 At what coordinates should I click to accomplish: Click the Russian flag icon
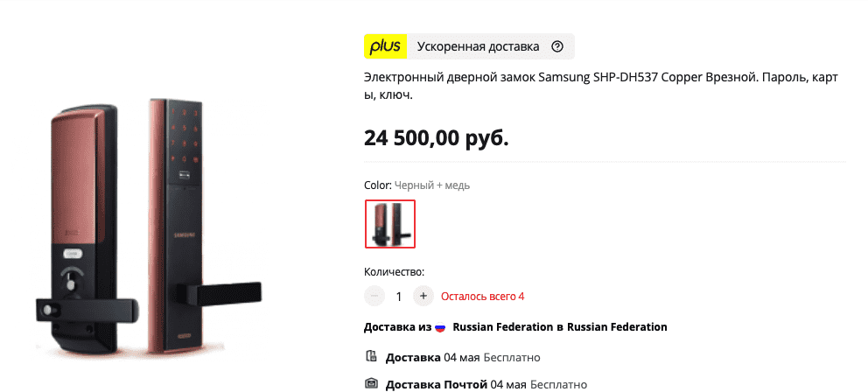[x=440, y=327]
